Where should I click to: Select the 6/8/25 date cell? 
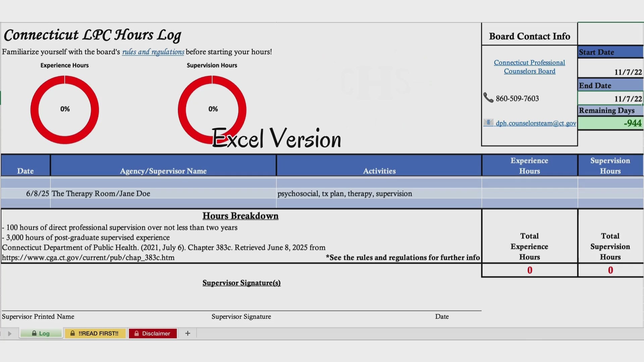(25, 193)
